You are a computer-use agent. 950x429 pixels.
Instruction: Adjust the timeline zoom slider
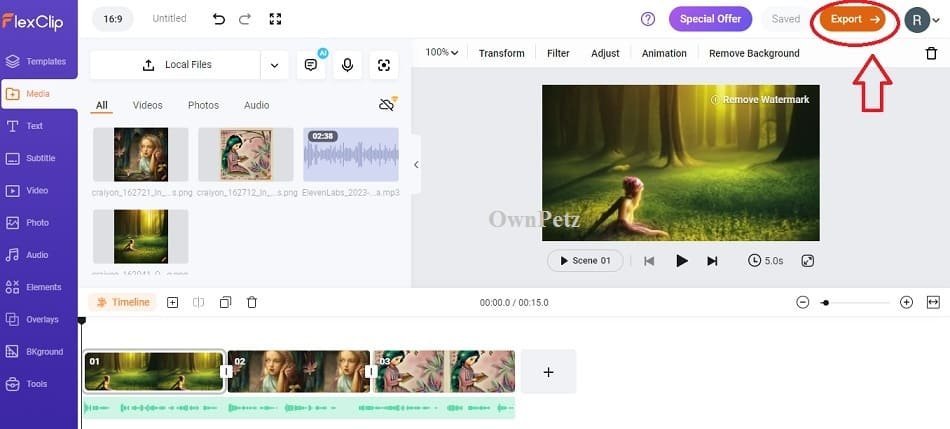point(826,302)
